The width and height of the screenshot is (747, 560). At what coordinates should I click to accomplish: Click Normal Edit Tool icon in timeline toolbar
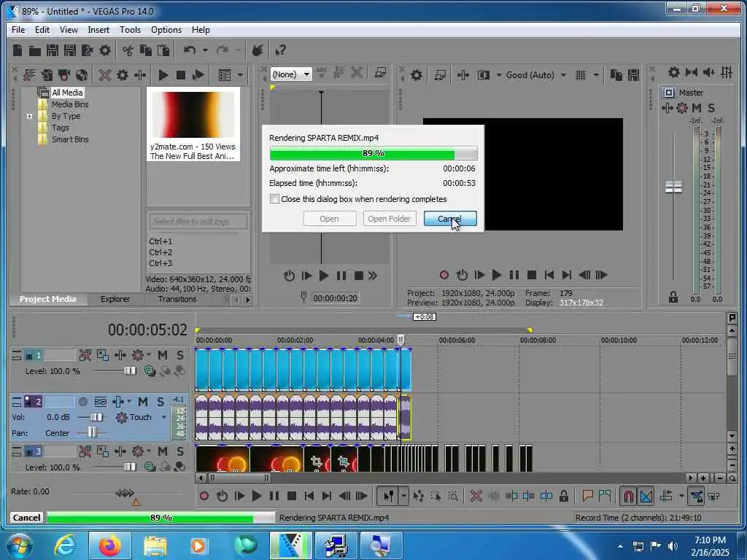[x=388, y=496]
